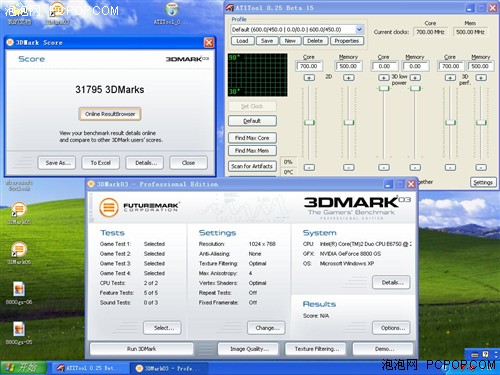This screenshot has height=375, width=500.
Task: Open Image Quality tool
Action: [x=248, y=349]
